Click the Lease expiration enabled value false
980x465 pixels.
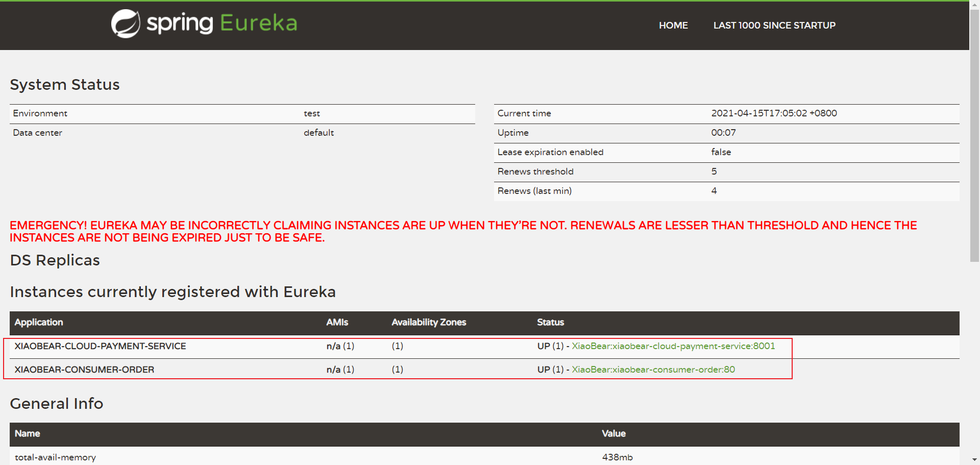721,152
